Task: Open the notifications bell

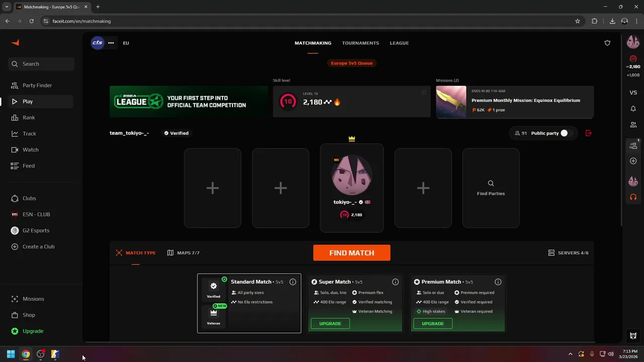Action: click(x=633, y=109)
